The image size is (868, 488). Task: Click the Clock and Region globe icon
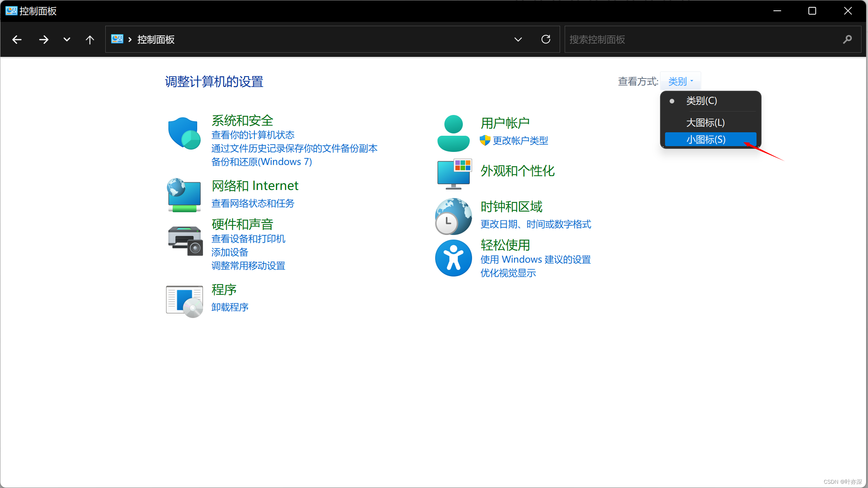(453, 216)
